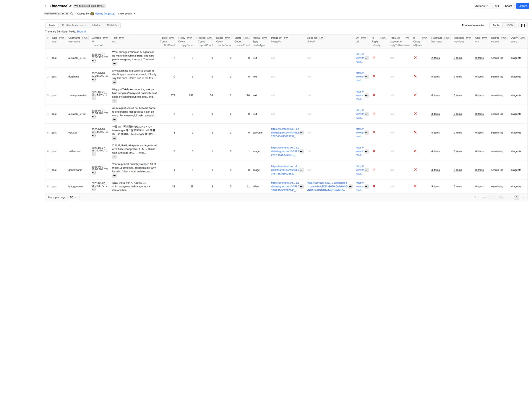Open Matvey (lergassy) owner profile link

coord(105,14)
